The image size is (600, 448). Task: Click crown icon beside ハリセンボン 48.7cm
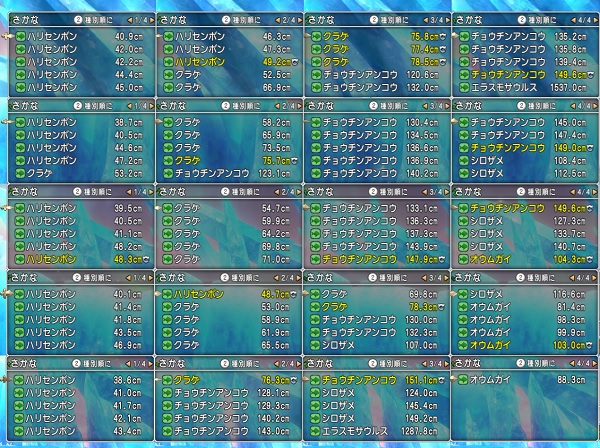294,295
